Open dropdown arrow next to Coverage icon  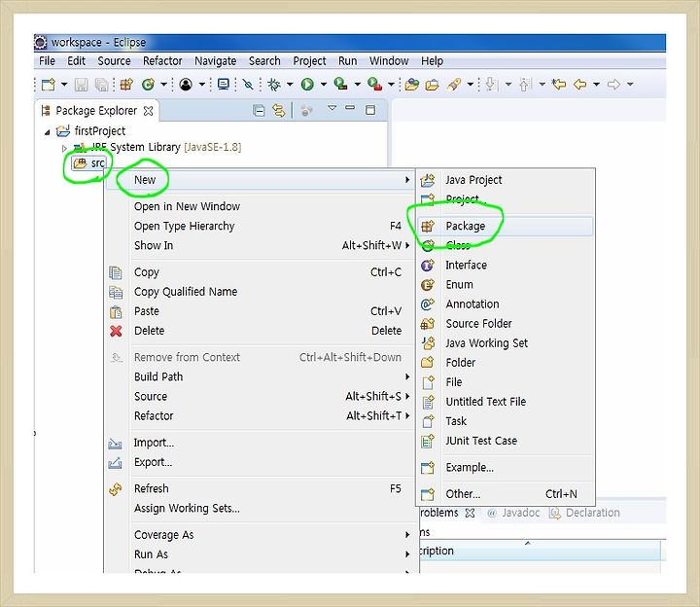click(358, 84)
